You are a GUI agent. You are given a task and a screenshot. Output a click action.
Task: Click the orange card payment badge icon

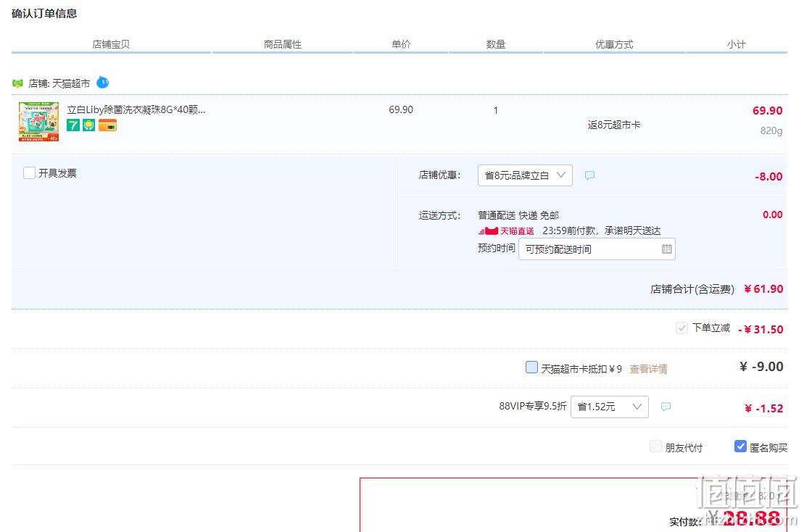tap(108, 125)
